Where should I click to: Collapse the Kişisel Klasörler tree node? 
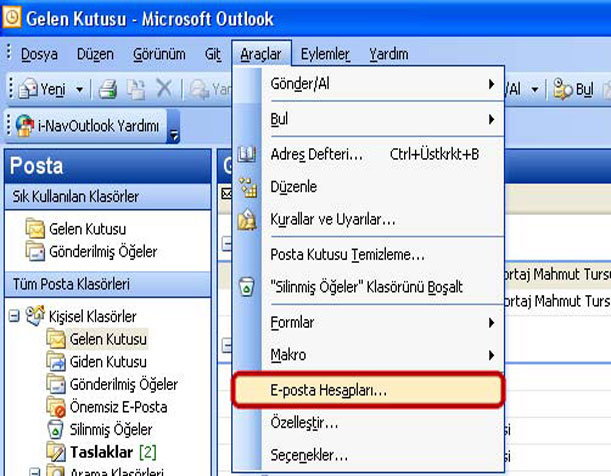[14, 316]
